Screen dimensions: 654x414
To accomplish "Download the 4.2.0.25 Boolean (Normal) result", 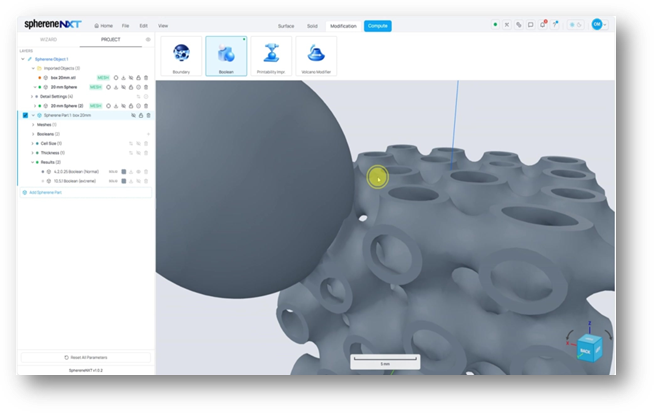I will pos(131,172).
